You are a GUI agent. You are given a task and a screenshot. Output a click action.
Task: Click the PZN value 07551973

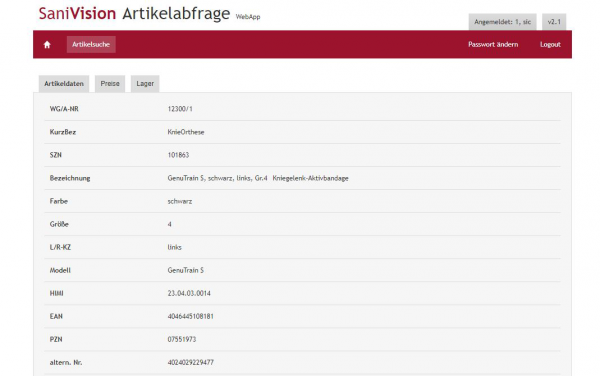click(x=182, y=339)
